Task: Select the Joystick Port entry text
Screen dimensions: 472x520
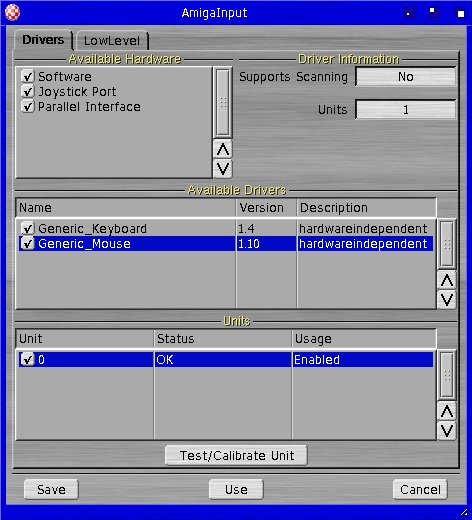Action: 77,92
